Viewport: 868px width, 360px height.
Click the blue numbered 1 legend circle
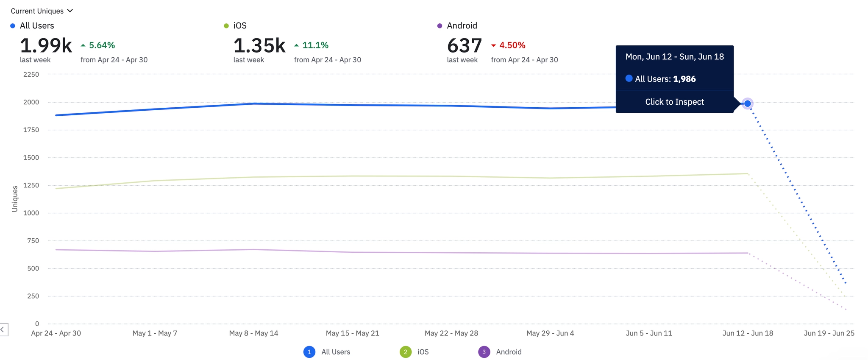click(309, 352)
